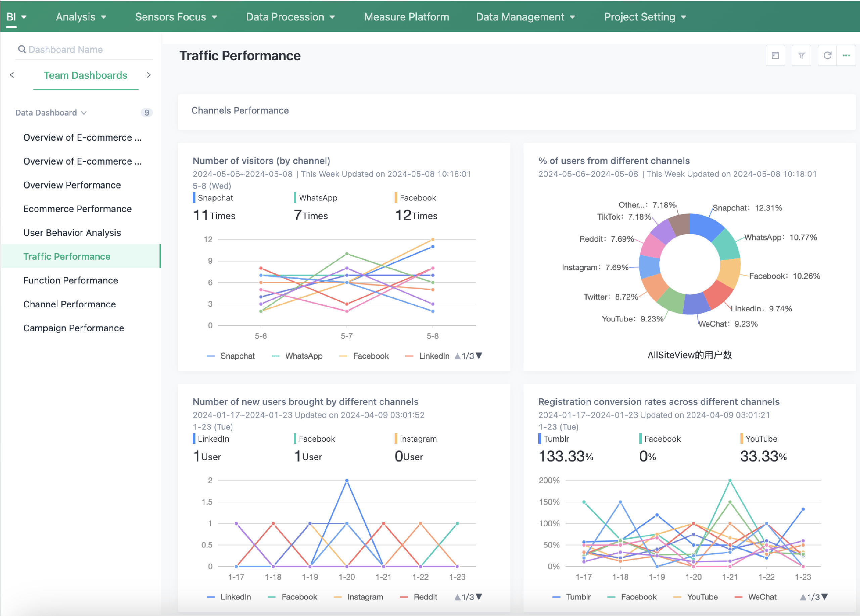The image size is (860, 616).
Task: Toggle Instagram series in new users legend
Action: (x=365, y=597)
